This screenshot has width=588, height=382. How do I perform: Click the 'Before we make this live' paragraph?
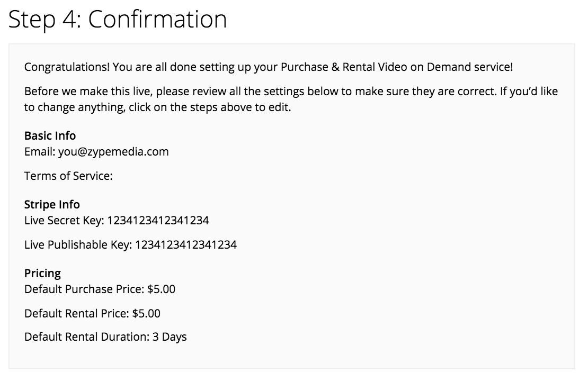(291, 99)
